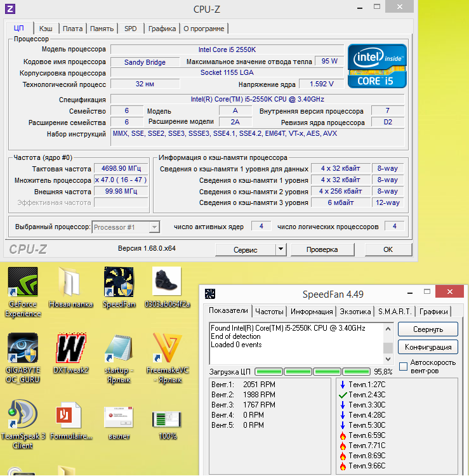Open the SPD tab in CPU-Z

[130, 29]
